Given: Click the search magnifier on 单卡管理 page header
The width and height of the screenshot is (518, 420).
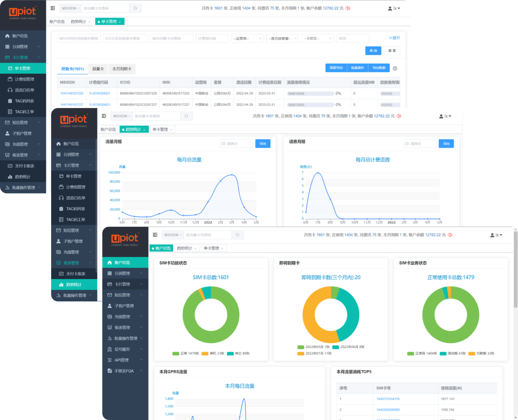Looking at the screenshot, I should (x=135, y=8).
